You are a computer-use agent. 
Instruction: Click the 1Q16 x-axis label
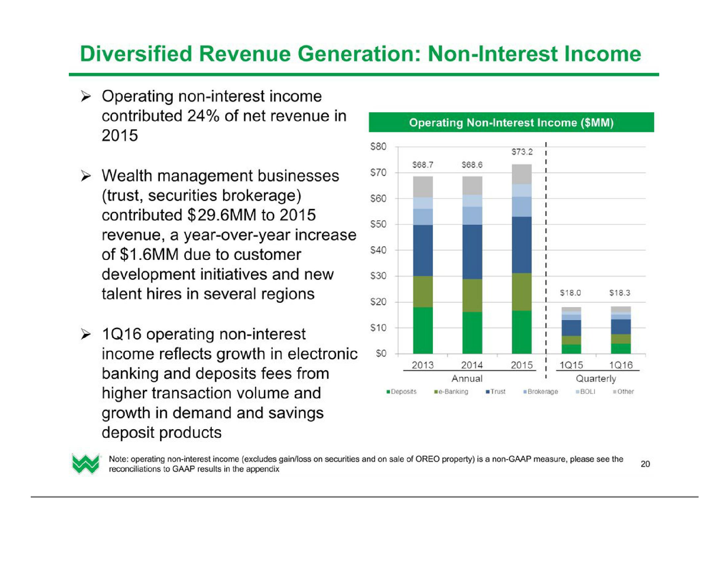pos(621,365)
